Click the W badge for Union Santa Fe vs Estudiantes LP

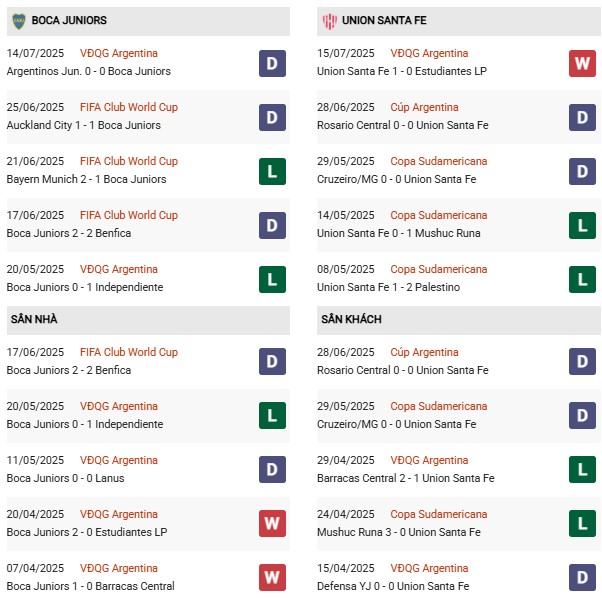582,63
